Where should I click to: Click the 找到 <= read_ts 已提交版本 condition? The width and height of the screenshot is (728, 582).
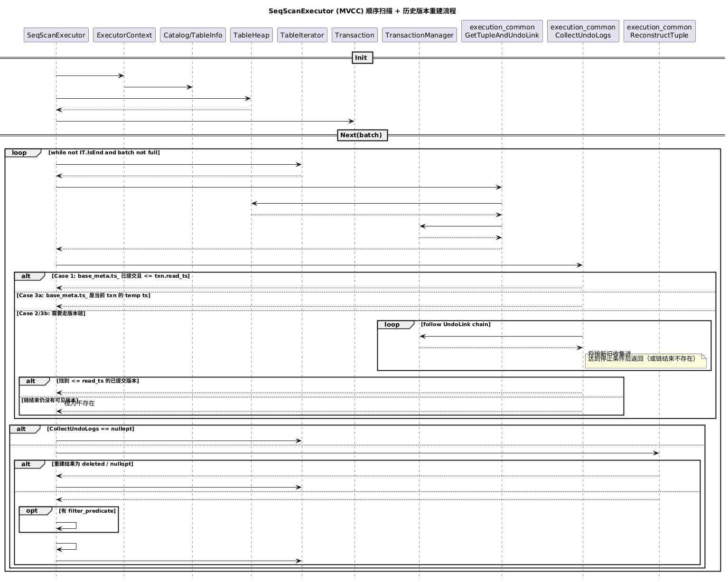coord(96,381)
